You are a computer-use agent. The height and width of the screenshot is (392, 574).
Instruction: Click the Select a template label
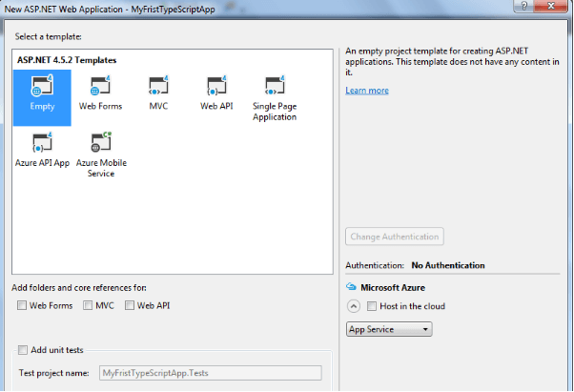(48, 36)
